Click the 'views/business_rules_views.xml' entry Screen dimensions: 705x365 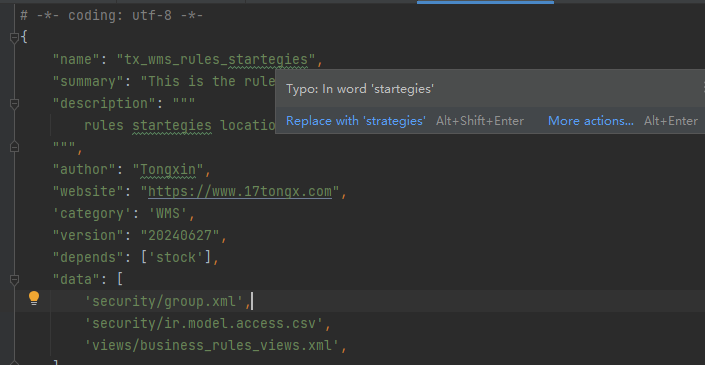coord(212,346)
